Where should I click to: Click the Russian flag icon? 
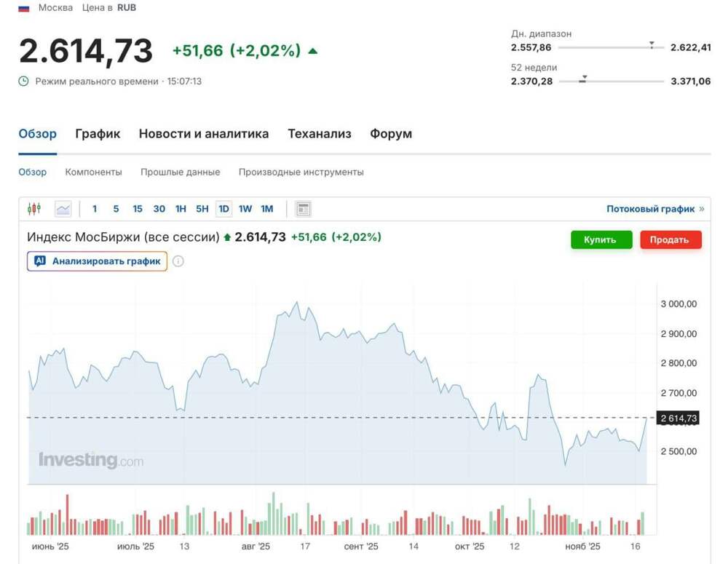[x=24, y=8]
